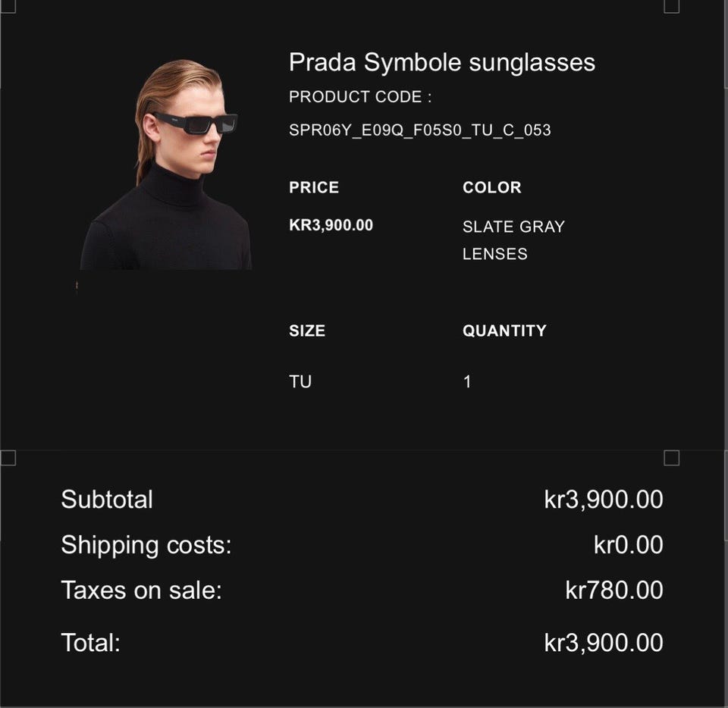Viewport: 728px width, 708px height.
Task: Select the TU size value
Action: (300, 381)
